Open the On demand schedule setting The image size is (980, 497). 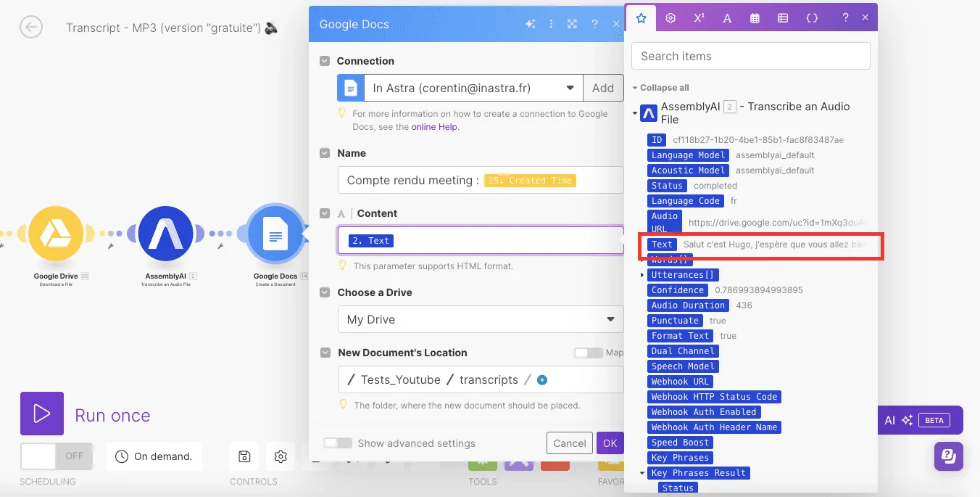[x=154, y=456]
